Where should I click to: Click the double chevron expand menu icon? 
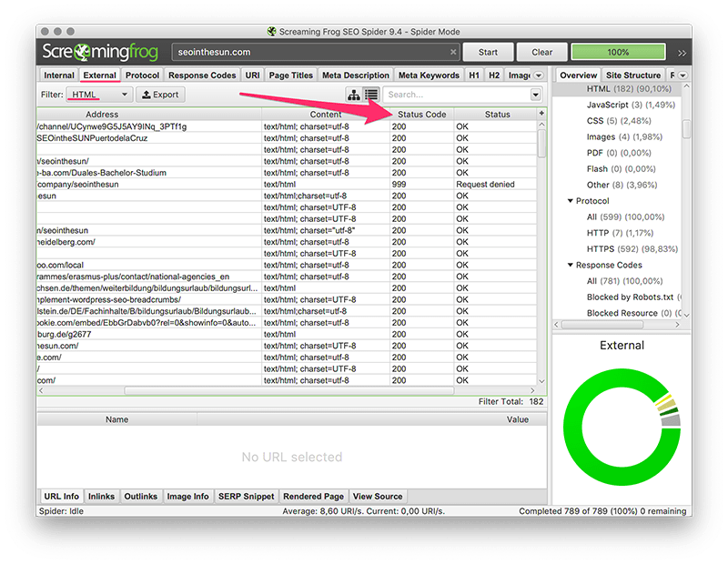[682, 53]
